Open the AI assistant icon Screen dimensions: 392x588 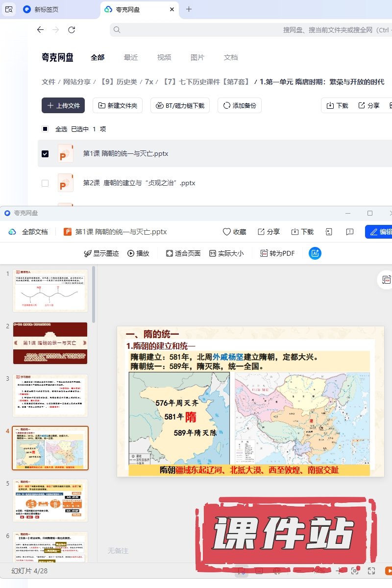tap(315, 253)
